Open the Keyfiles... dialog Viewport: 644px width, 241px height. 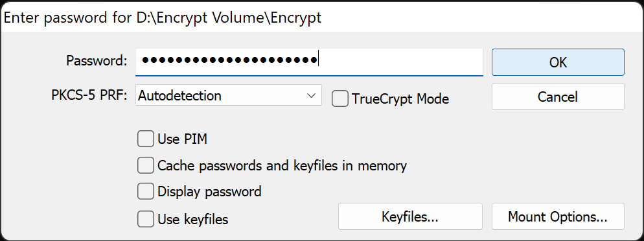[410, 216]
